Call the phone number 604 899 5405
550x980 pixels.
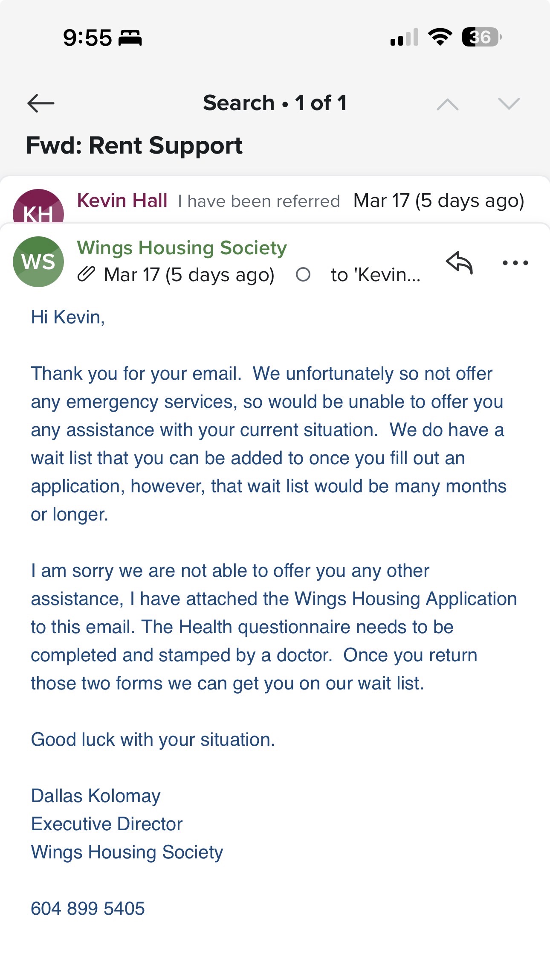[88, 908]
